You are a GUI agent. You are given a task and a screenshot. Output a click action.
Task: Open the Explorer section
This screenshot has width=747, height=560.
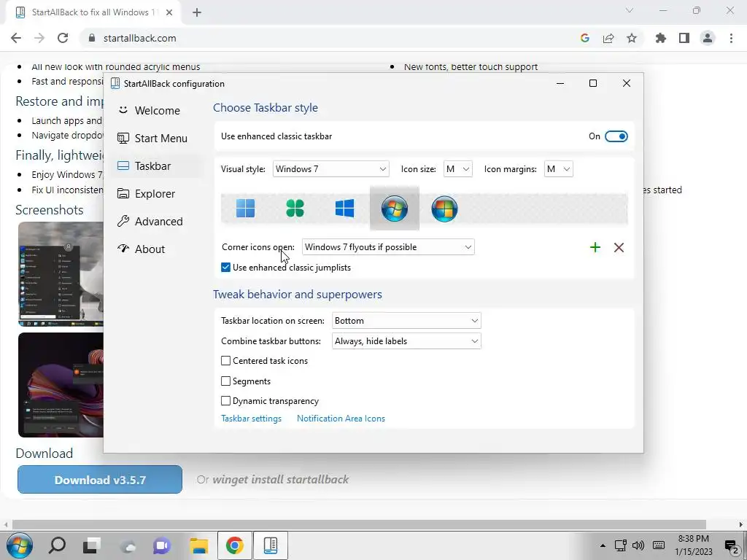tap(158, 194)
